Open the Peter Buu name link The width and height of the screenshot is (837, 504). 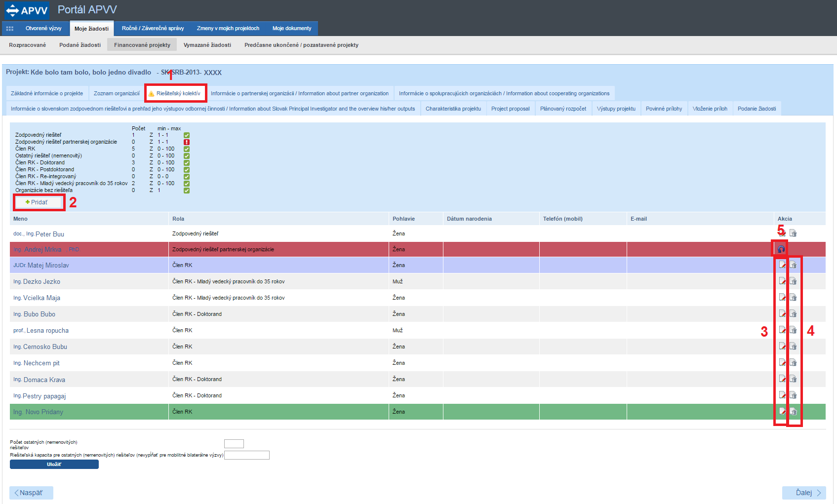coord(39,234)
